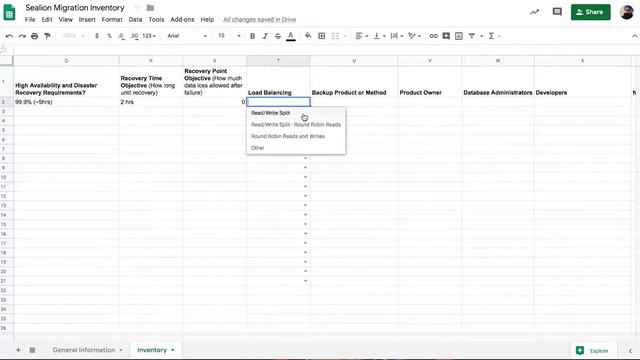Click the Undo icon in toolbar
The height and width of the screenshot is (360, 640).
[9, 36]
